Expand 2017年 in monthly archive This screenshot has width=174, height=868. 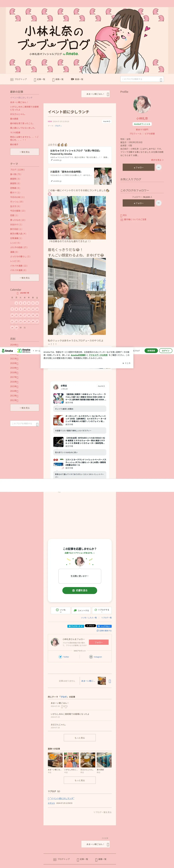coord(14,377)
